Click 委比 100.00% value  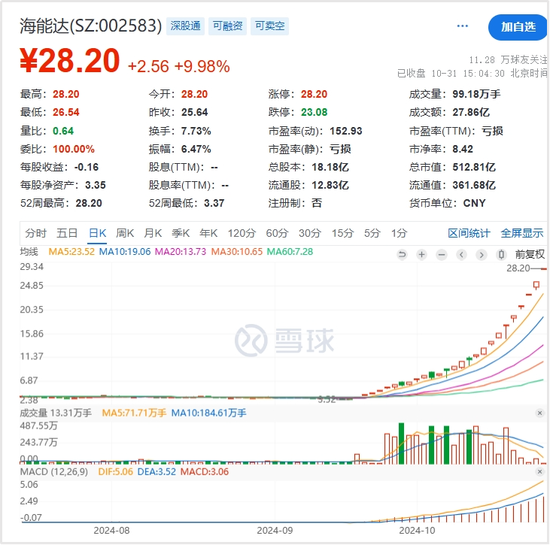[74, 149]
